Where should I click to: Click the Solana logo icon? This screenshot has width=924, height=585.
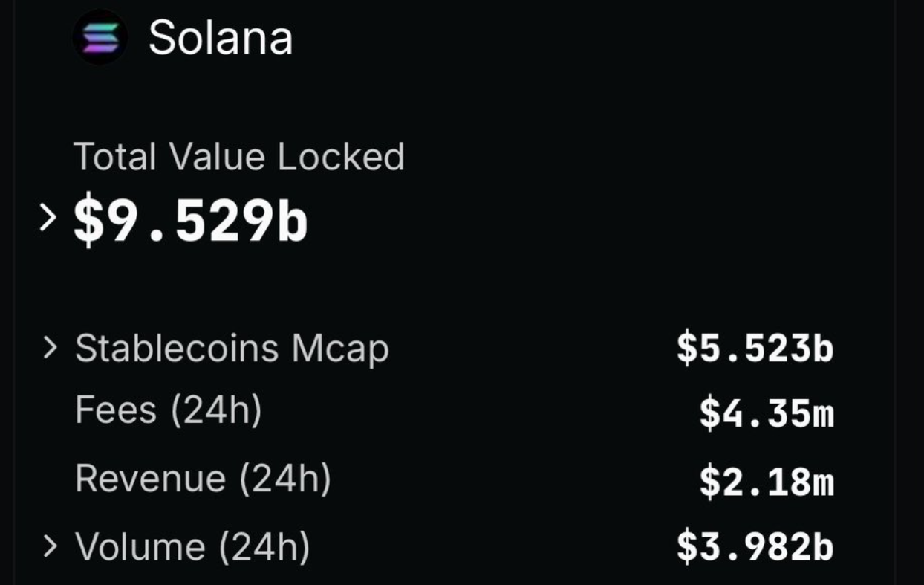coord(100,37)
